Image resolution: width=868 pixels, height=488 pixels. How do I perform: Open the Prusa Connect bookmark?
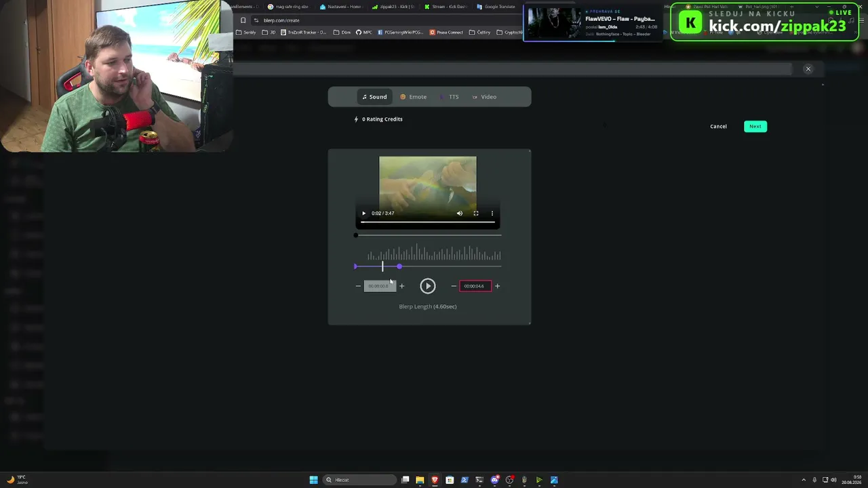point(446,33)
